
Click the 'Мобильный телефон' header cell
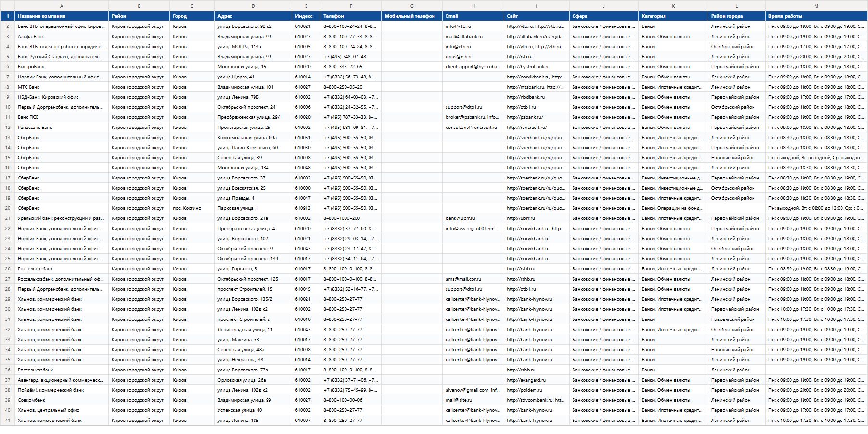pos(412,16)
